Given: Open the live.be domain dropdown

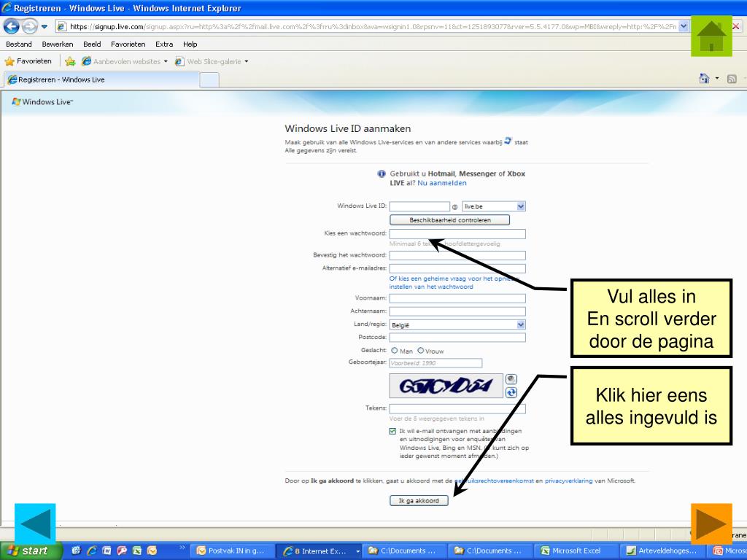Looking at the screenshot, I should (x=521, y=206).
